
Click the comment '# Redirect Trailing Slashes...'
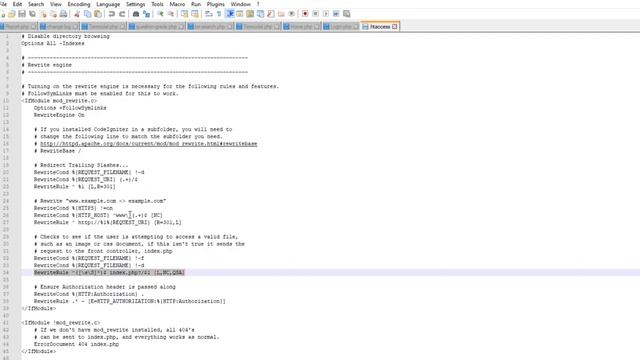(81, 165)
